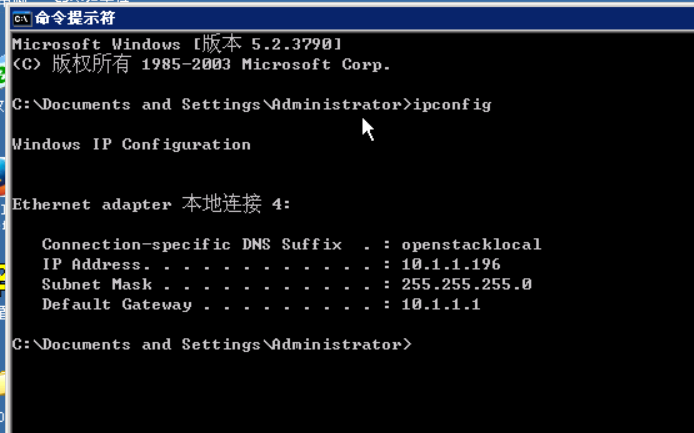Click the 1985-2003 Microsoft Corp copyright line

click(201, 64)
